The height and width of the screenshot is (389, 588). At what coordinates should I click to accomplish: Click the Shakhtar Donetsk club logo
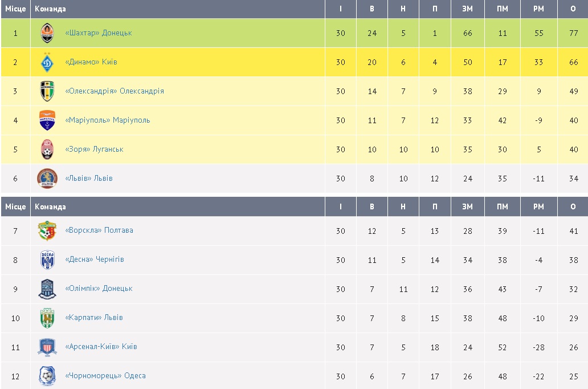pyautogui.click(x=47, y=33)
